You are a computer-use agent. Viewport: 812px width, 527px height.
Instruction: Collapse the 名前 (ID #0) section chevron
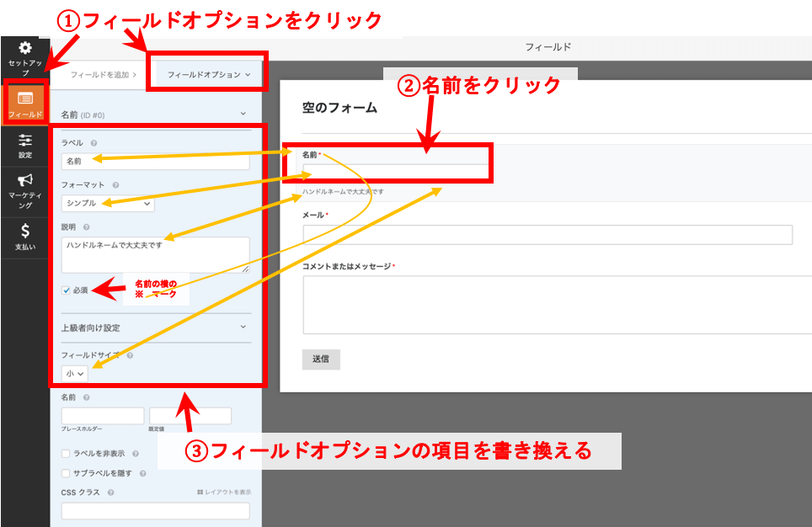point(243,114)
